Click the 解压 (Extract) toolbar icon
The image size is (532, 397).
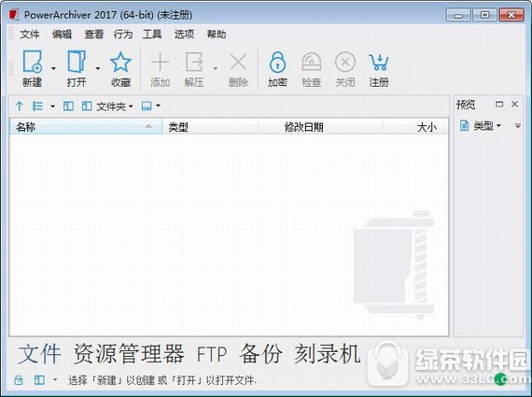[194, 62]
